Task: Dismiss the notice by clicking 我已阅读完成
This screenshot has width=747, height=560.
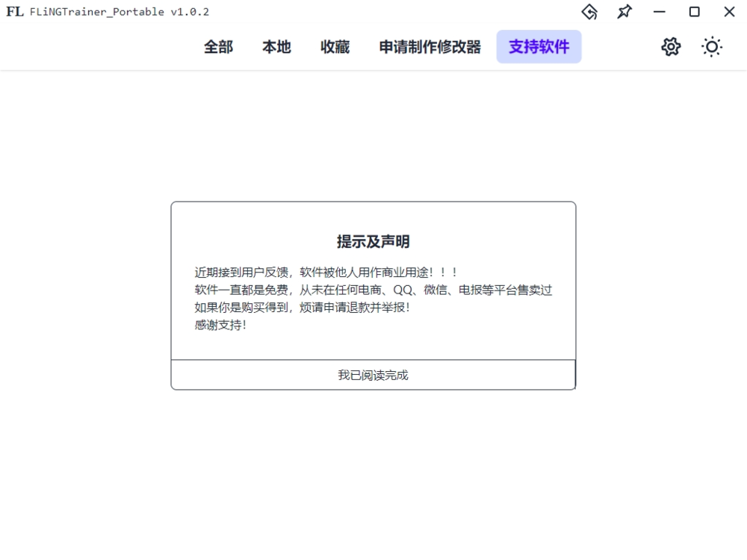Action: pos(373,374)
